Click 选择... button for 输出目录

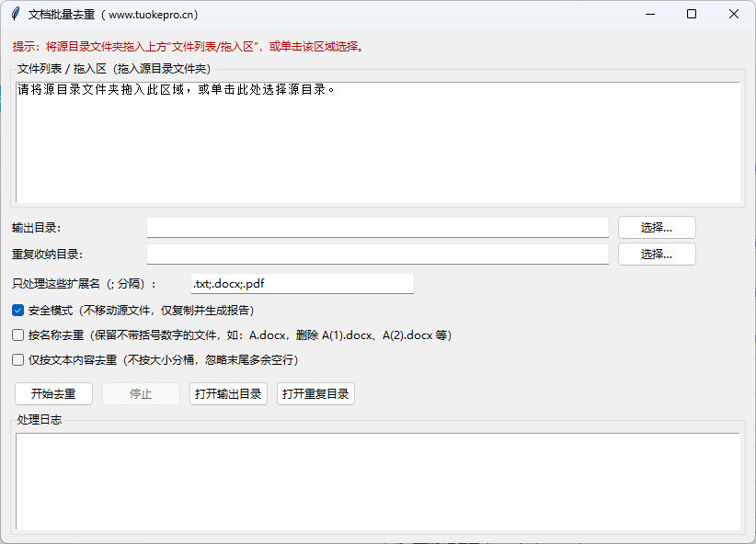[x=656, y=228]
